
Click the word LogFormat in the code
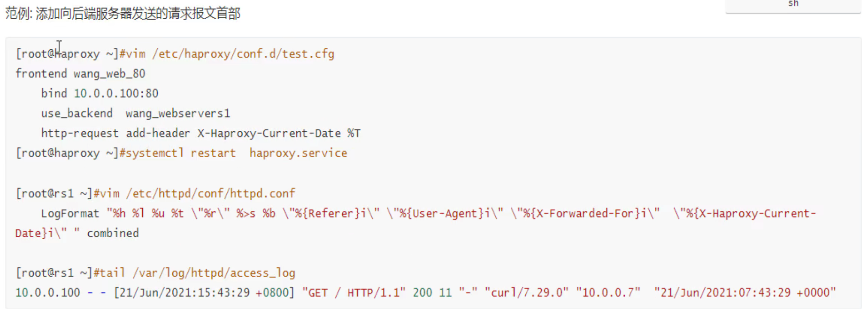click(70, 214)
